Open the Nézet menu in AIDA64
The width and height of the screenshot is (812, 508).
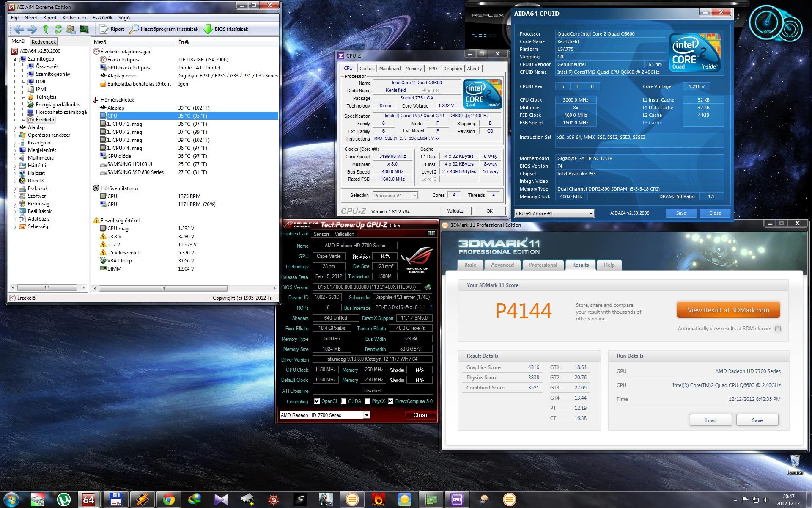pos(31,18)
